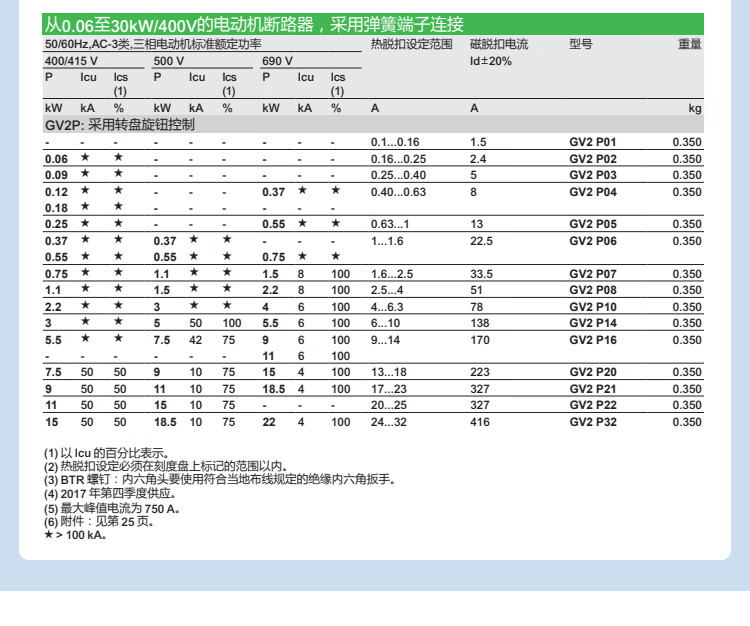Select model GV2 P07
The width and height of the screenshot is (750, 626).
593,274
